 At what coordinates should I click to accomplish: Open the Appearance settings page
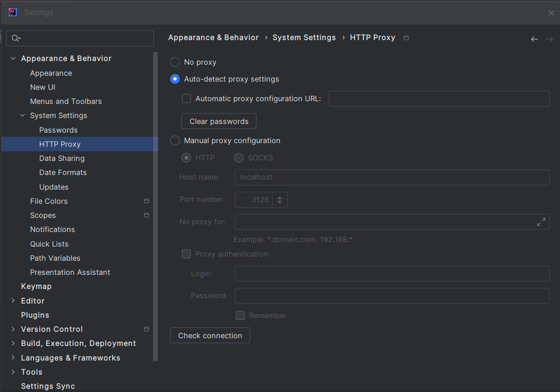click(51, 73)
